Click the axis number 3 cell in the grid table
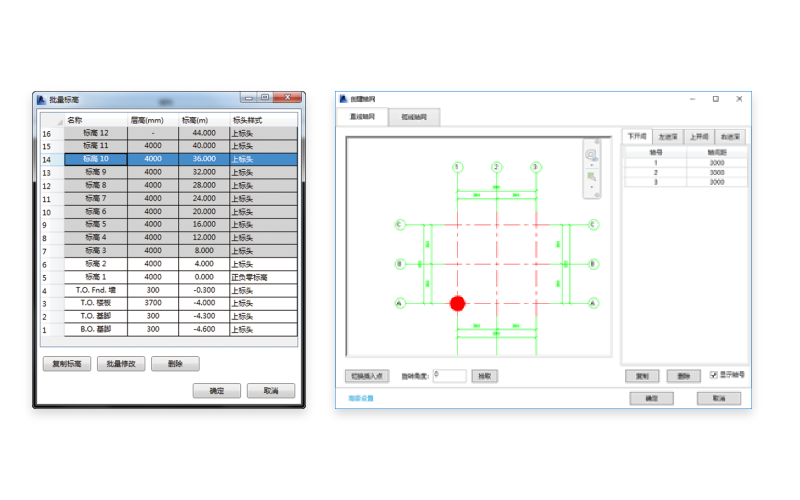This screenshot has width=800, height=500. 656,182
